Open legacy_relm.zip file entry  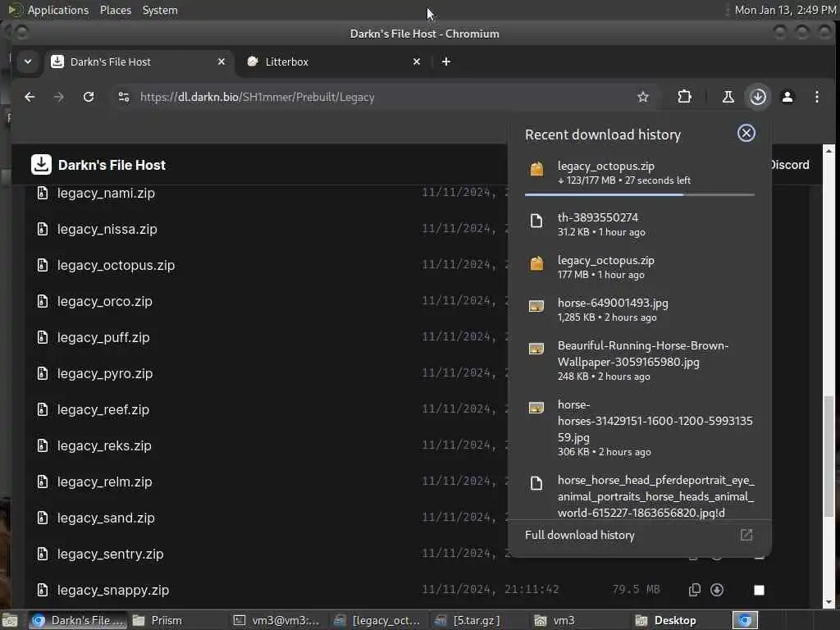click(104, 482)
